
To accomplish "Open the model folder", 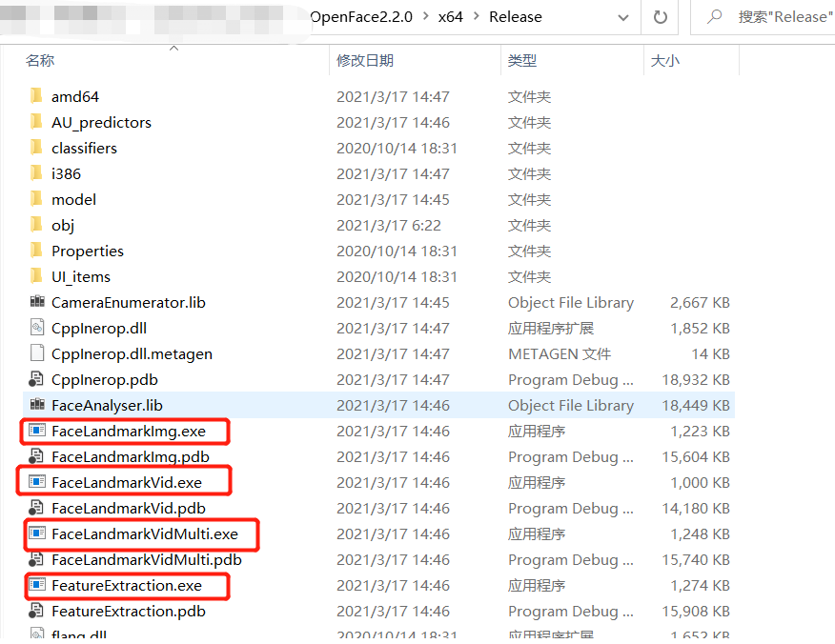I will (x=73, y=199).
